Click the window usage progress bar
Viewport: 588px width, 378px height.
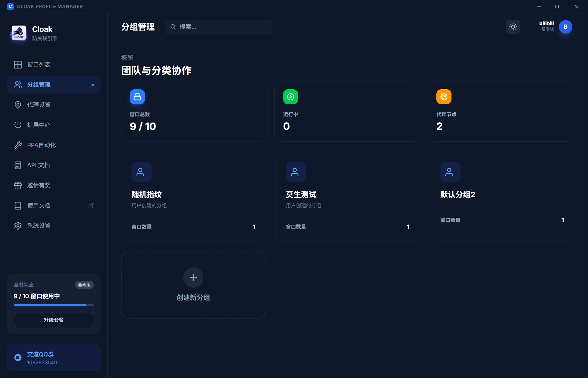click(54, 305)
